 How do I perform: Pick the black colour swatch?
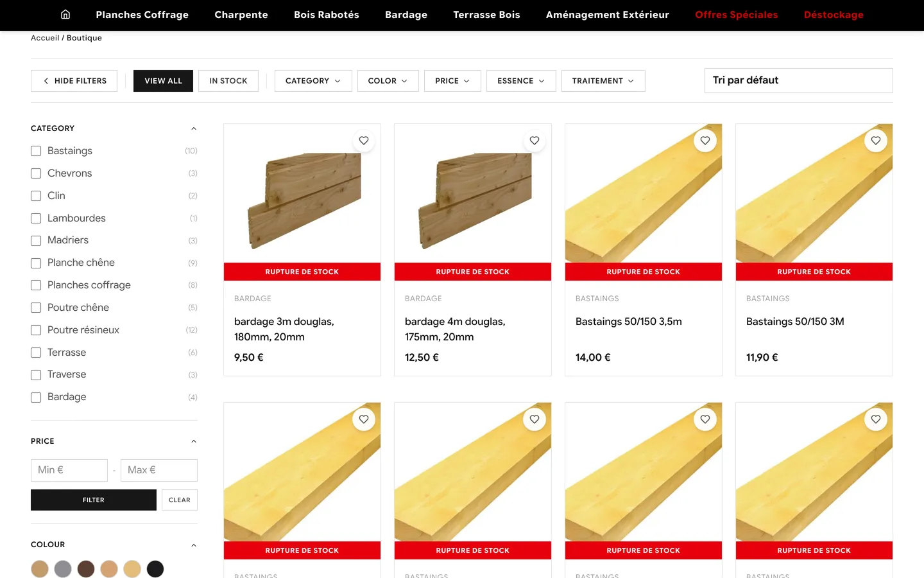(155, 569)
